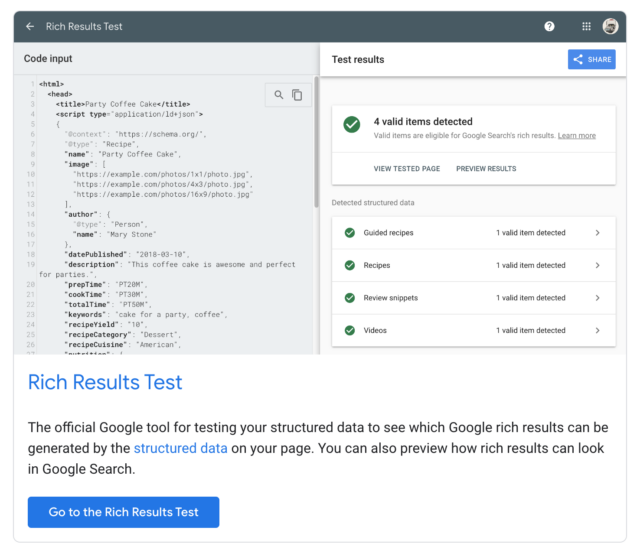Screen dimensions: 640x553
Task: Open the structured data link
Action: [180, 448]
